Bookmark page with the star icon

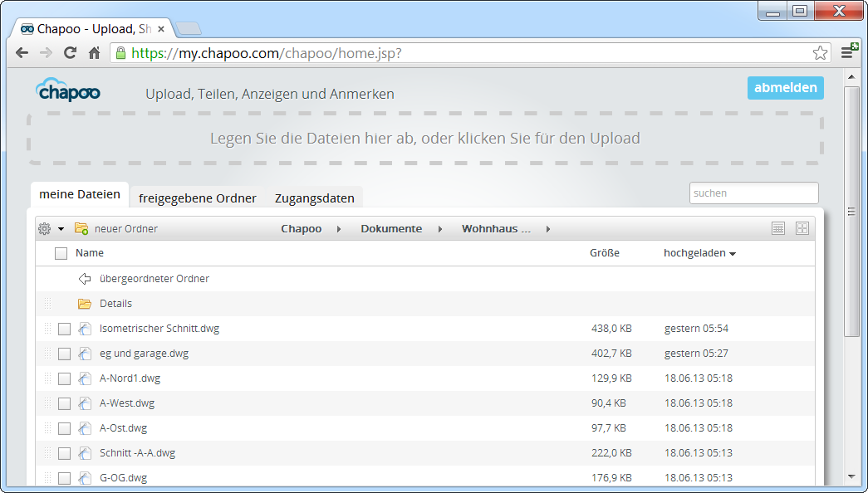[x=820, y=53]
